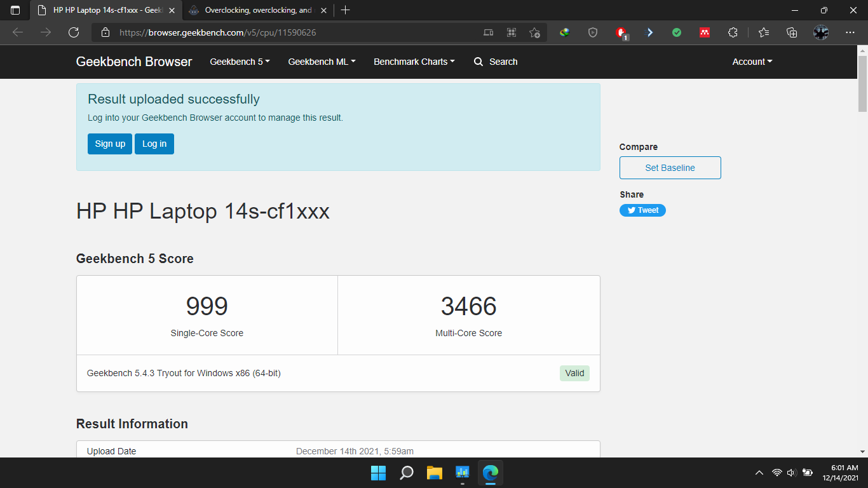Click the Microsoft Edge taskbar icon
This screenshot has width=868, height=488.
490,473
